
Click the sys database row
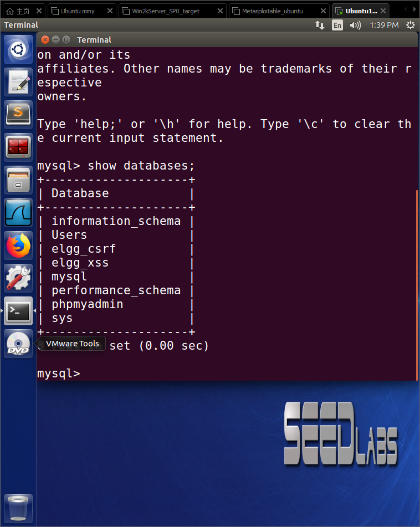[116, 318]
